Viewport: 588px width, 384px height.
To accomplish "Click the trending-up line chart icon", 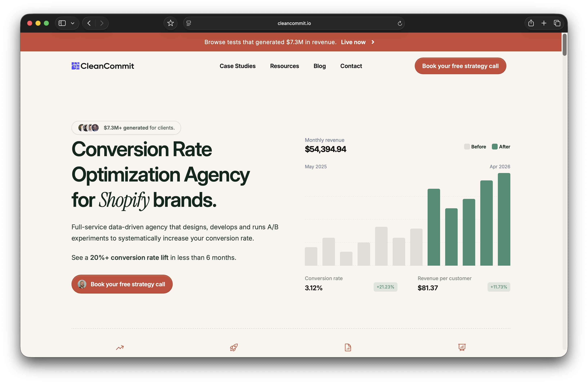I will [x=120, y=348].
